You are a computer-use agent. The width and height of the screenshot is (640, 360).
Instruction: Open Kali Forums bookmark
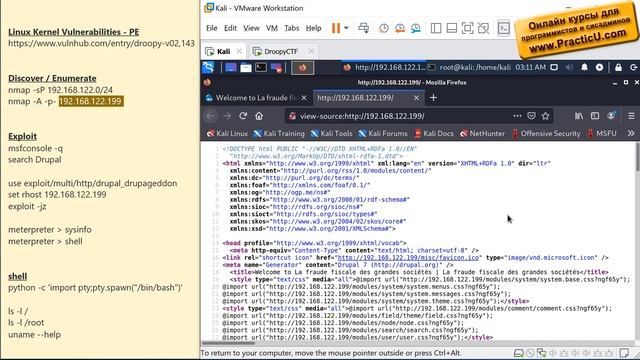point(382,133)
